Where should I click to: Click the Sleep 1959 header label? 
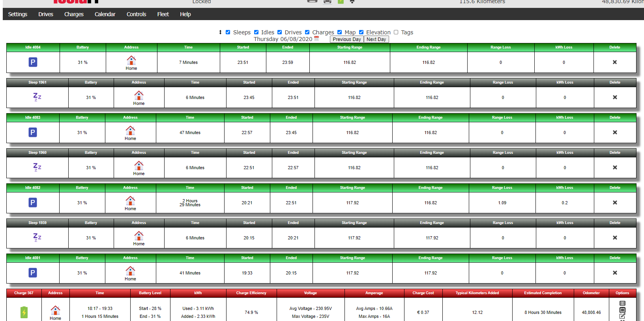coord(37,223)
